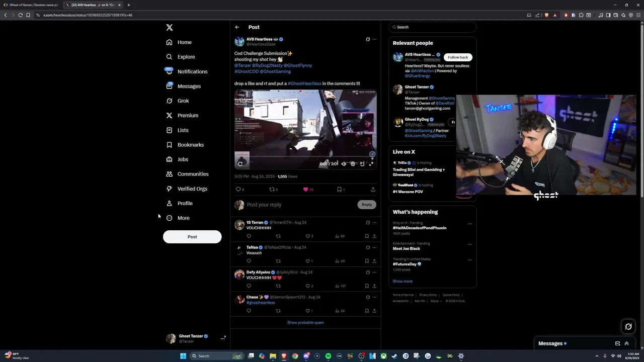The width and height of the screenshot is (644, 362).
Task: Open more options on Defy Allysinz's reply
Action: coord(374,272)
